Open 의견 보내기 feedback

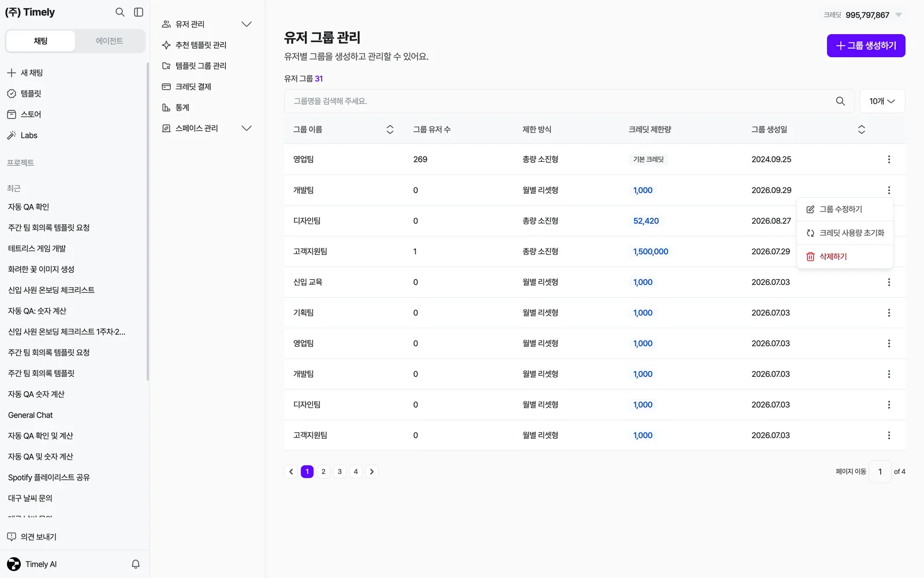[x=32, y=537]
